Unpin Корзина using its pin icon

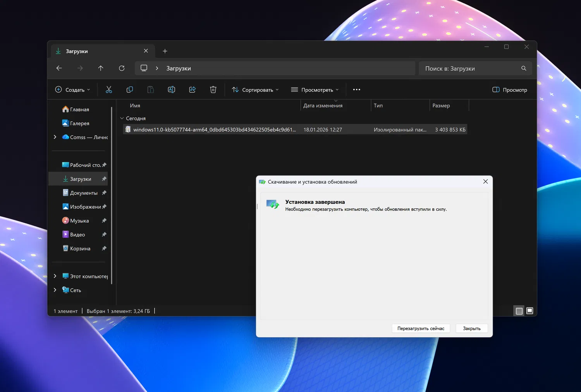pos(104,249)
